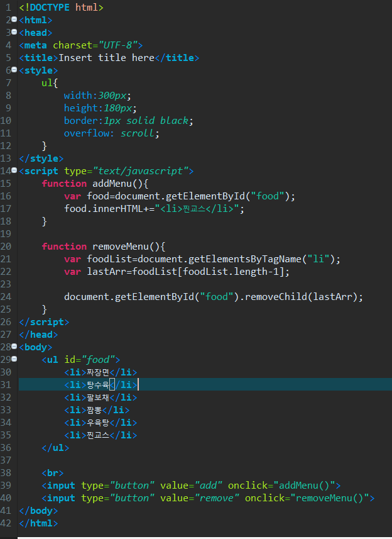Click the closing </html> tag
The height and width of the screenshot is (539, 392).
38,523
